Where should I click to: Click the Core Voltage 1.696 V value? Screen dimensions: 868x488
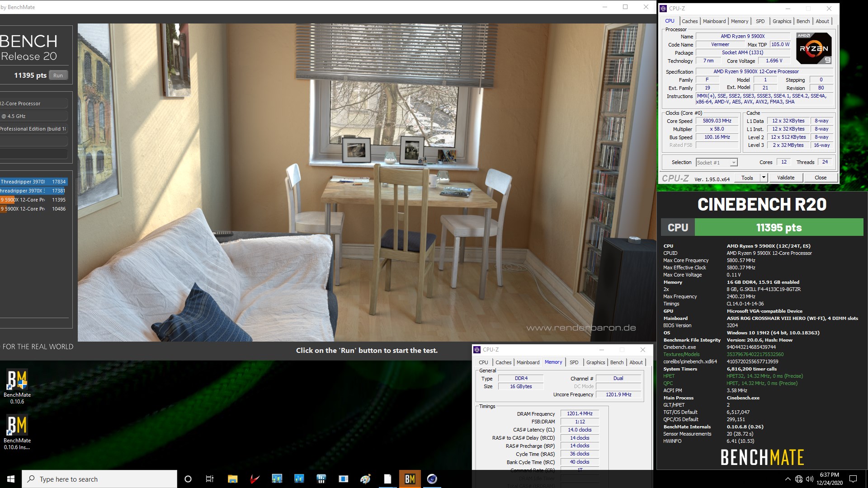click(x=774, y=61)
